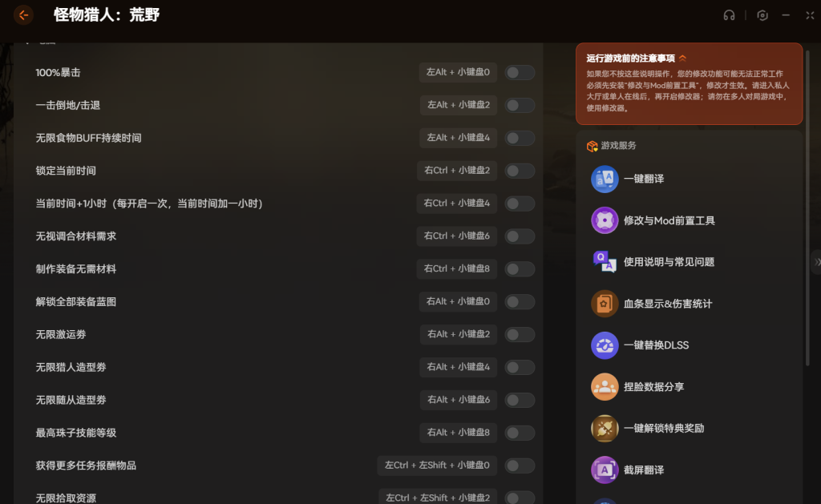Screen dimensions: 821x504
Task: Toggle 锁定当前时间 switch on
Action: click(520, 171)
